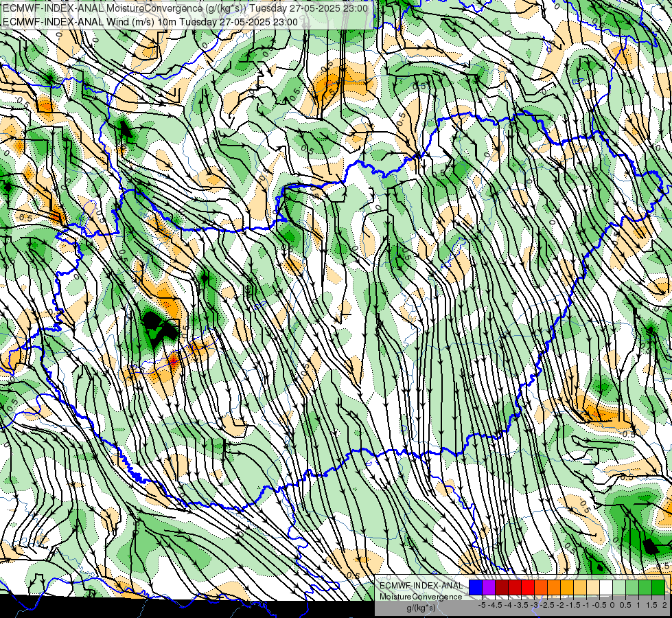Screen dimensions: 672x618
Task: Pick the legend swatch between -3.5 and -3
Action: [528, 588]
